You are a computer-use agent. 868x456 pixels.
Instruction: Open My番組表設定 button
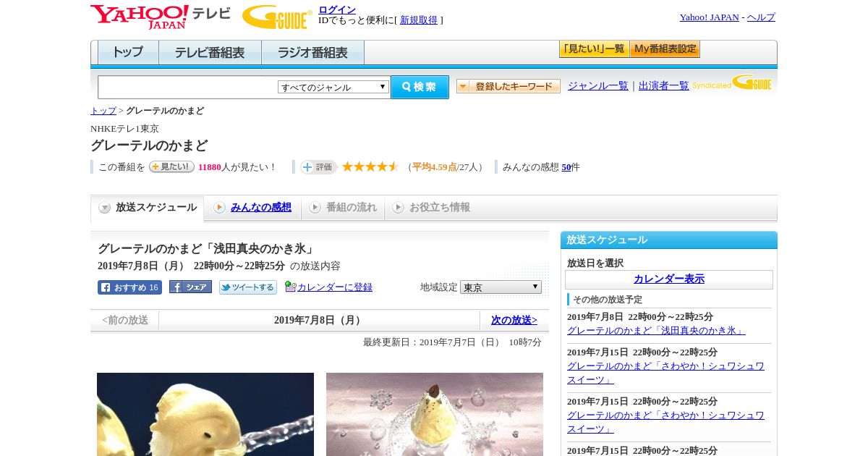coord(665,49)
